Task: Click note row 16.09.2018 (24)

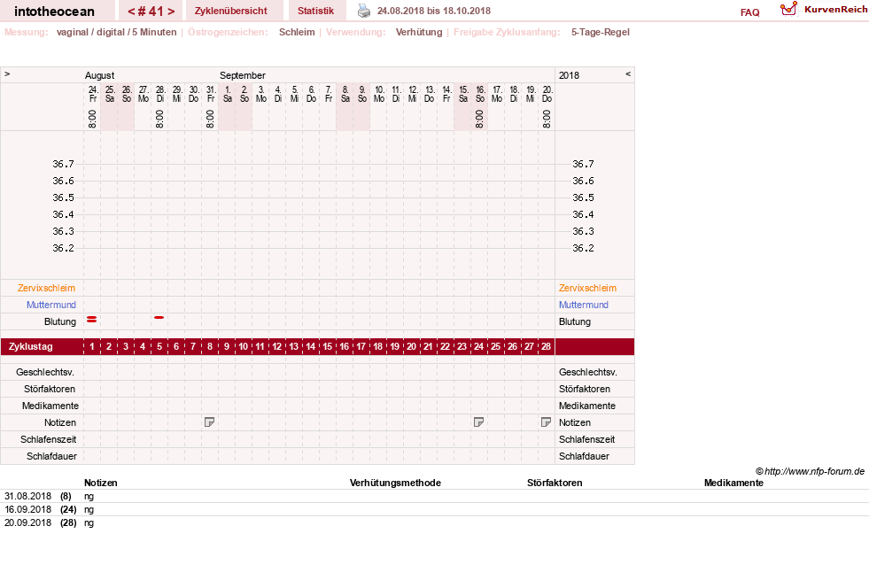Action: (x=434, y=509)
